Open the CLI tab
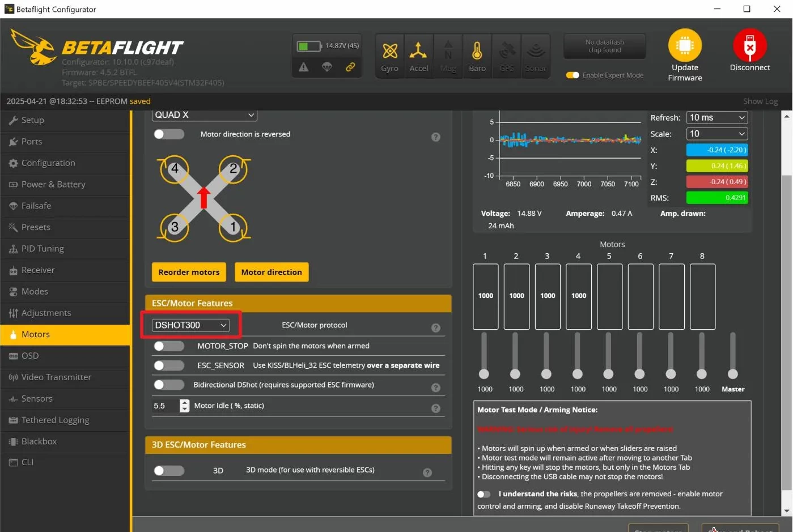The height and width of the screenshot is (532, 793). pos(65,462)
